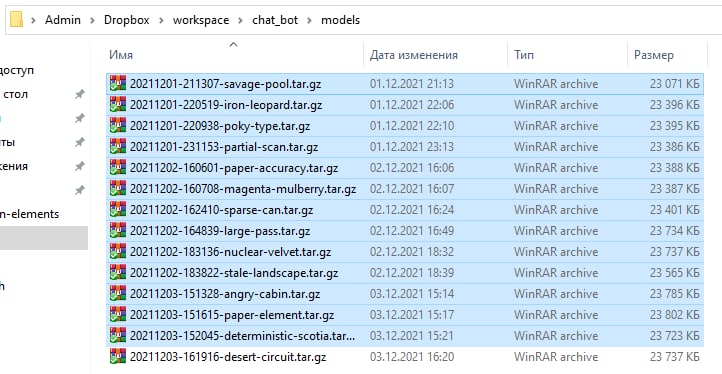Click date 03.12.2021 16:20 cell
The height and width of the screenshot is (374, 722).
click(x=412, y=357)
